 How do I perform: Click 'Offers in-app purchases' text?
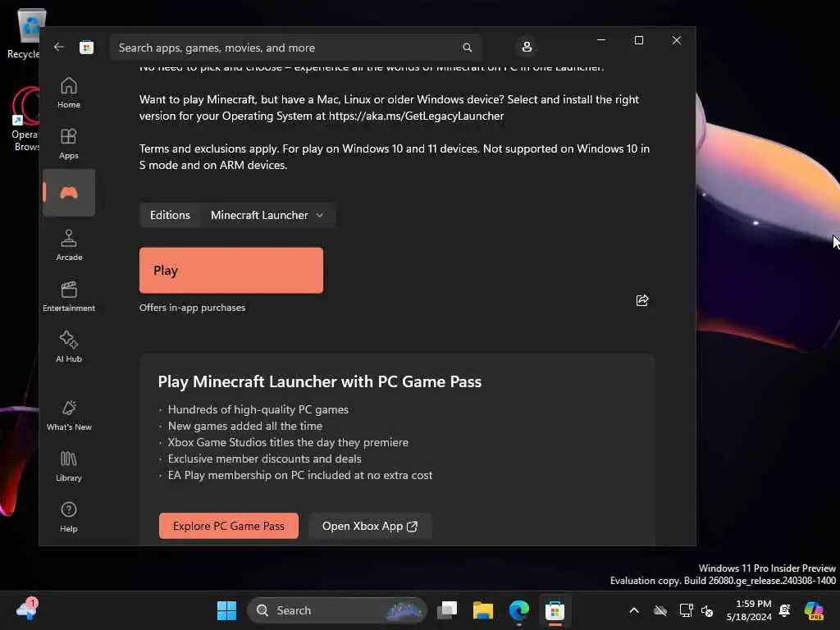pos(192,308)
